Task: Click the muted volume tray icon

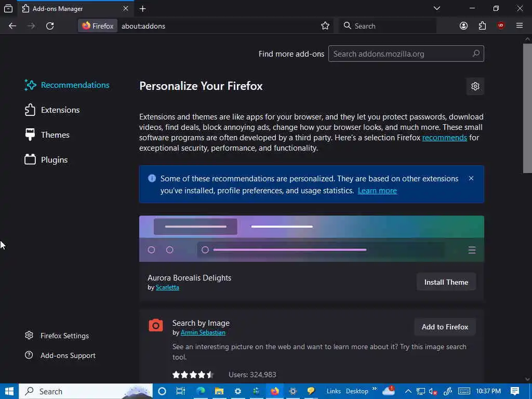Action: click(433, 391)
